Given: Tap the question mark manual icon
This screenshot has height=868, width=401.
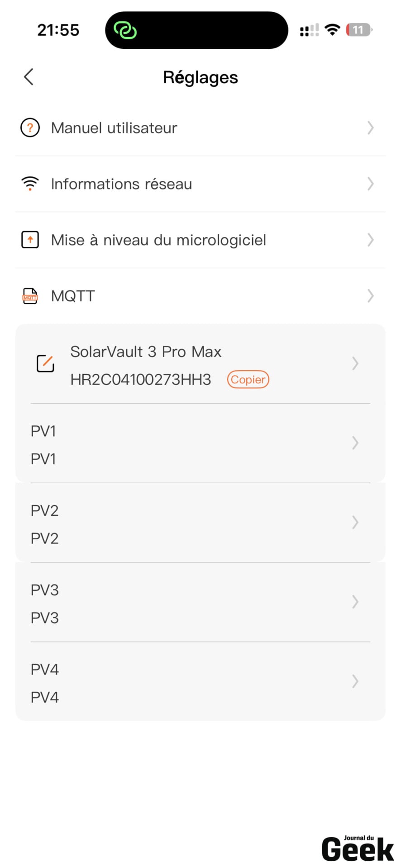Looking at the screenshot, I should pyautogui.click(x=30, y=128).
